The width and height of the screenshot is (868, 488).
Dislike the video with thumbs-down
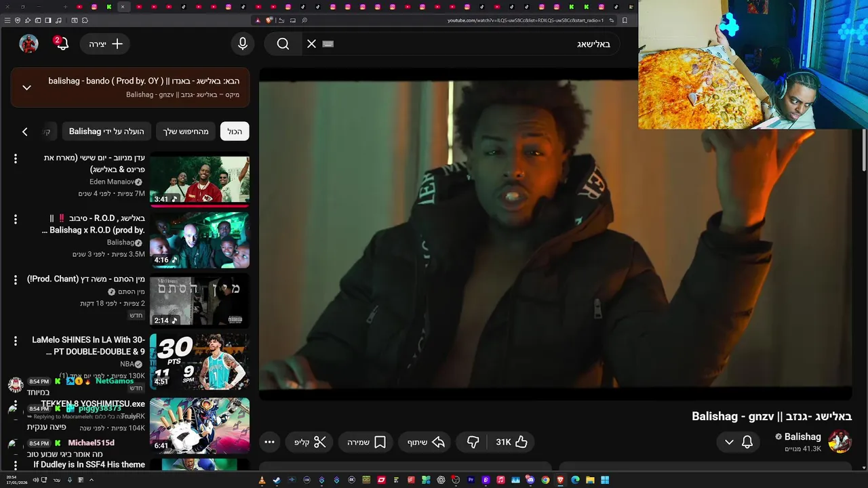click(x=473, y=442)
